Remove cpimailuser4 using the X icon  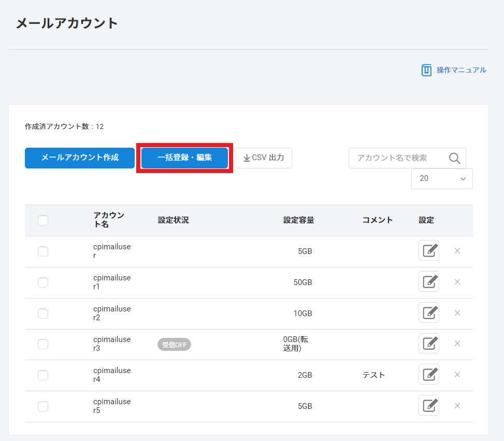pos(457,375)
